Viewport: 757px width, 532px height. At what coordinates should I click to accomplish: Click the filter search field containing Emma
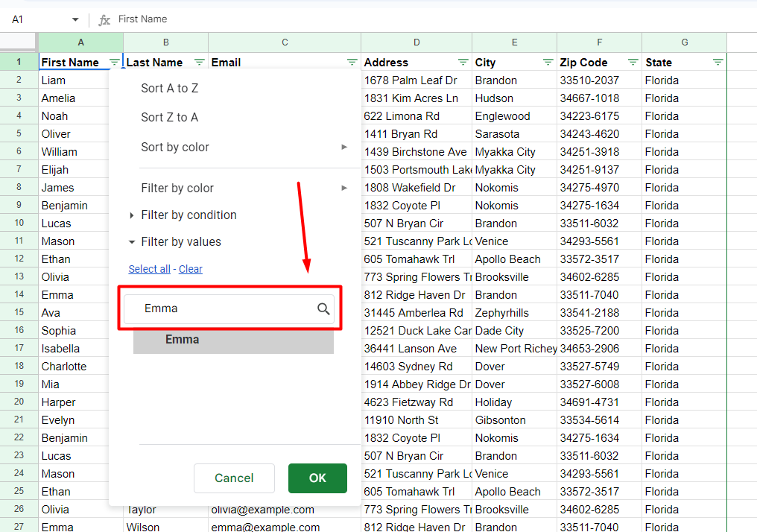[x=229, y=309]
